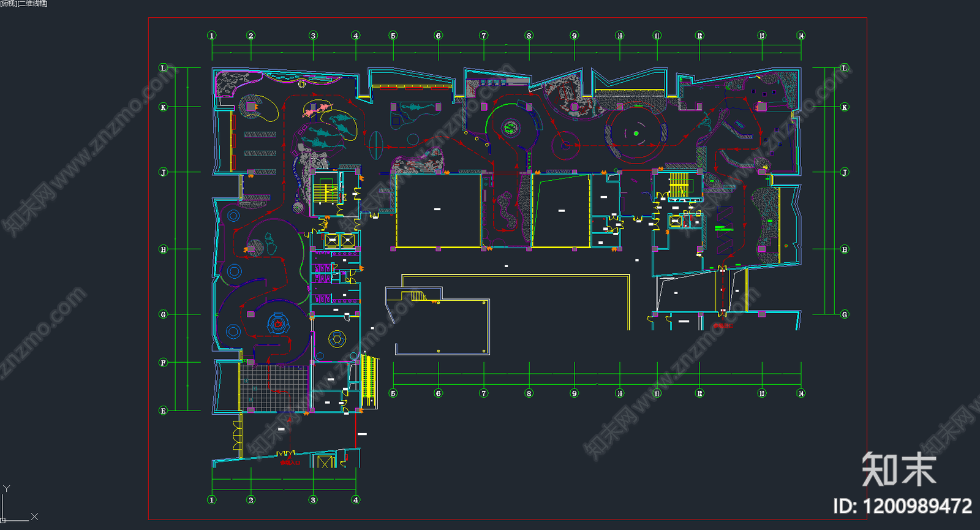This screenshot has width=980, height=530.
Task: Pick grid bubble E on the left axis
Action: click(x=164, y=411)
